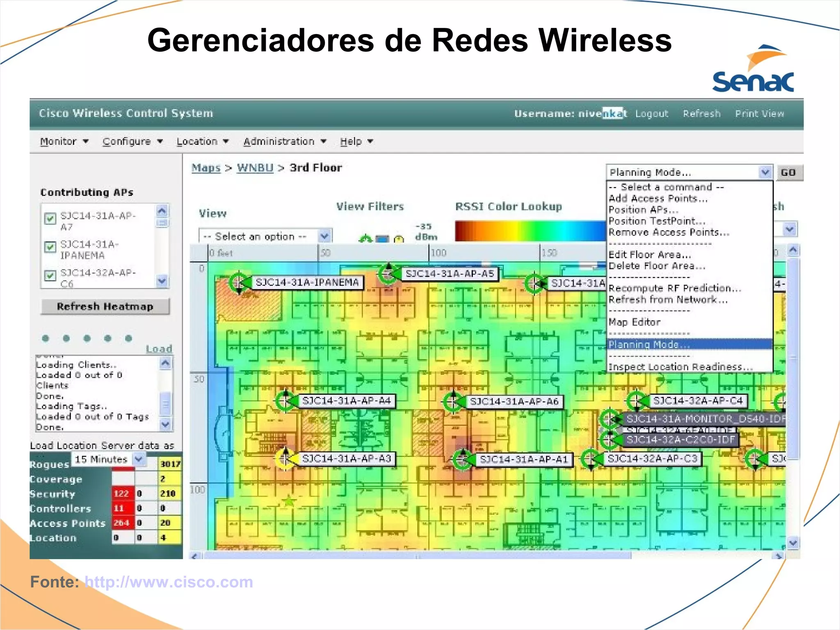Click map vertical scroll up arrow

793,250
